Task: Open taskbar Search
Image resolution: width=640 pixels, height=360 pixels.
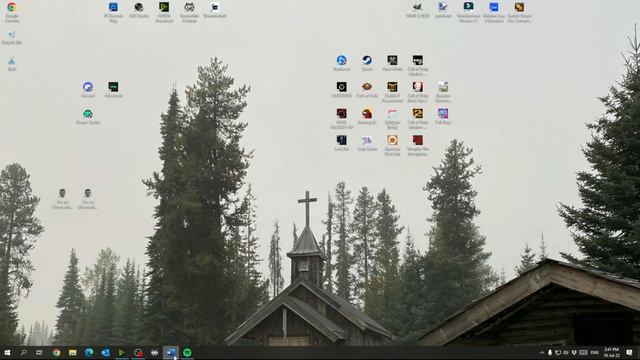Action: (x=23, y=353)
